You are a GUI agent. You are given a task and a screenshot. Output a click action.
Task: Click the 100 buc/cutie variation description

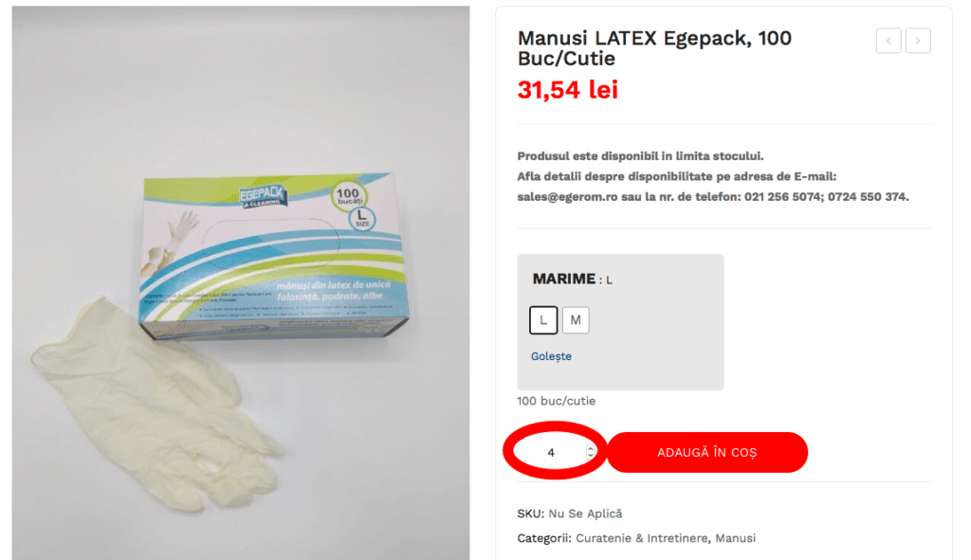click(x=556, y=401)
